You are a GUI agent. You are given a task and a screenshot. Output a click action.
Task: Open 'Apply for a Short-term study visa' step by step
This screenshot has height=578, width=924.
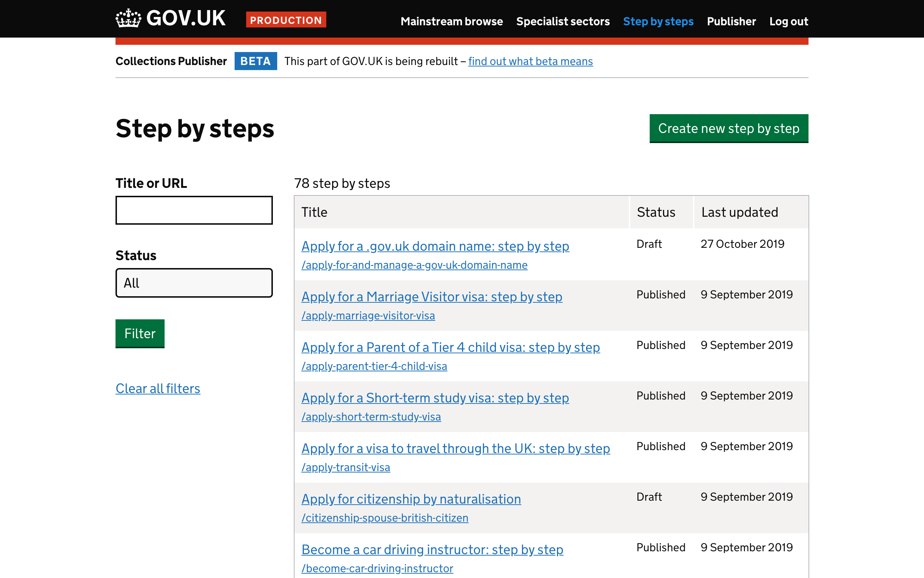tap(435, 398)
